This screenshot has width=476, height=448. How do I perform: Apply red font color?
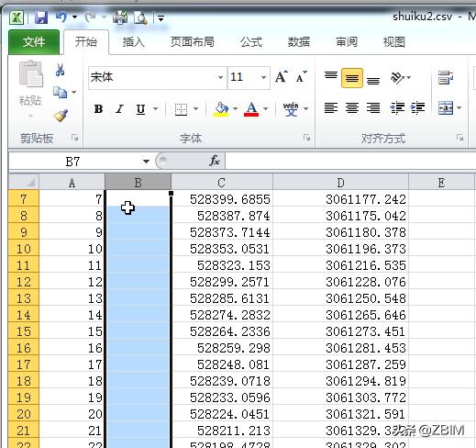(251, 109)
